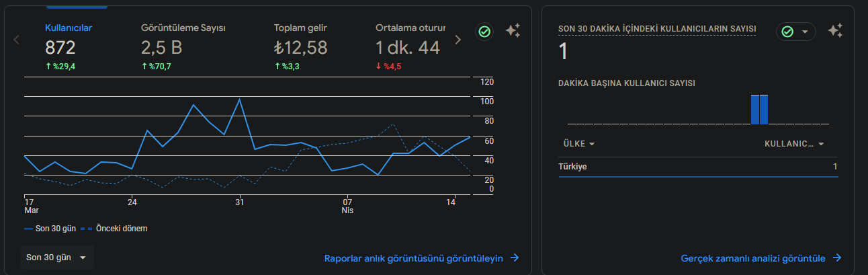
Task: Click the Türkiye row in the country table
Action: (698, 167)
